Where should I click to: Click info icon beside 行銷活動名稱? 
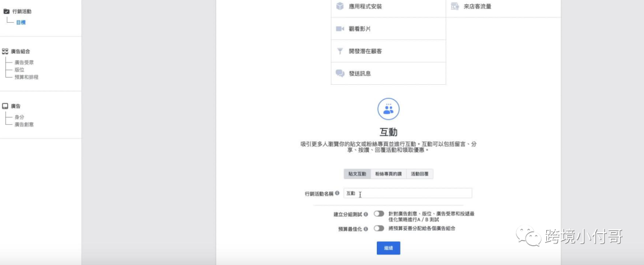[337, 193]
